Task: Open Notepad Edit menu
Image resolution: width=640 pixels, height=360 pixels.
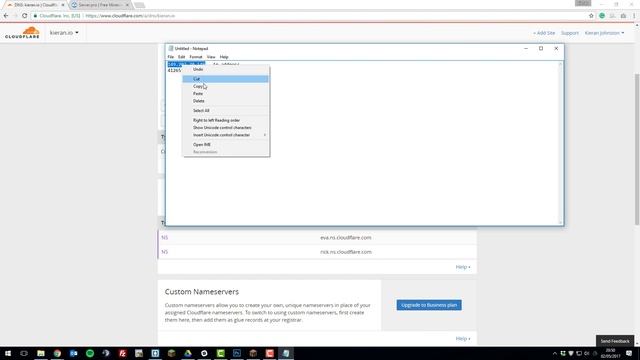Action: pos(182,57)
